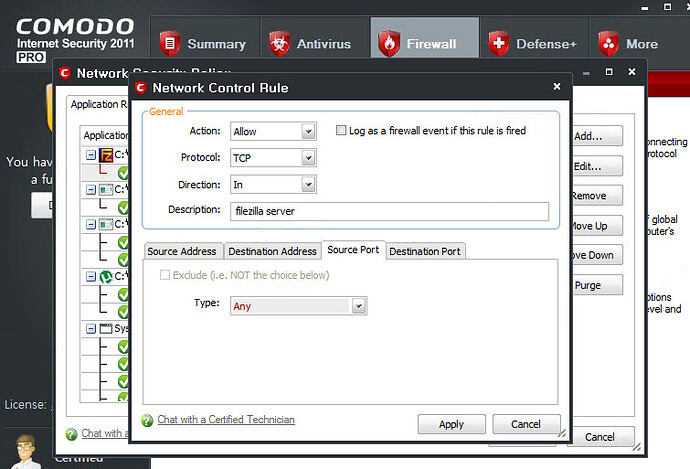Click the Firewall flame shield icon
The height and width of the screenshot is (469, 690).
(x=389, y=44)
